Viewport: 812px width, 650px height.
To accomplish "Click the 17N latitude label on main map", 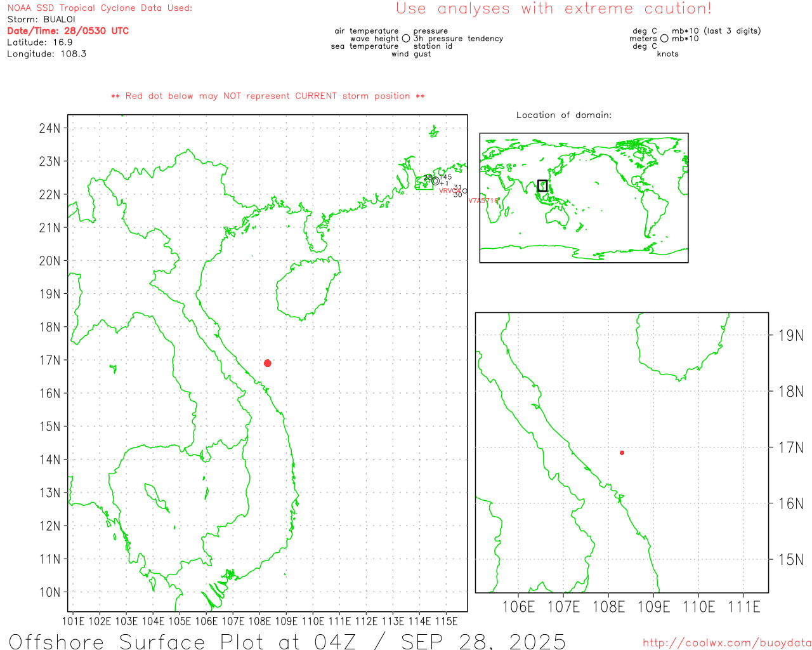I will (x=49, y=360).
